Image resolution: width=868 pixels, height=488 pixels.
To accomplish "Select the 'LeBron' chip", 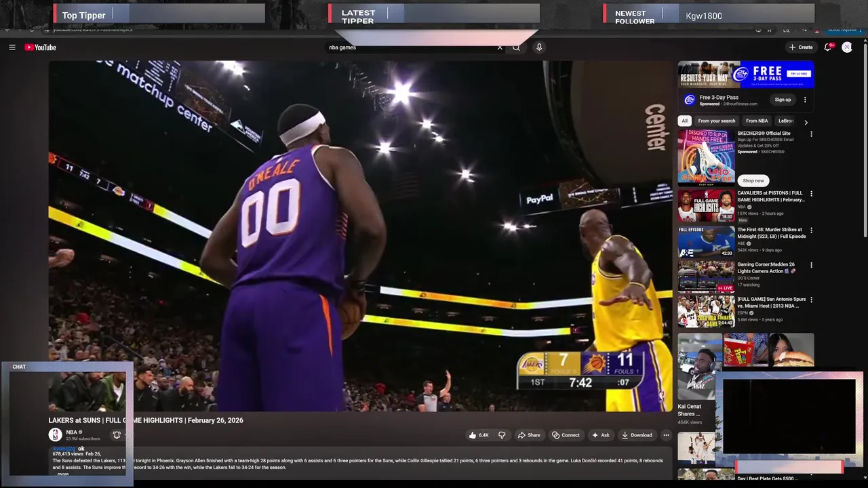I will 787,121.
